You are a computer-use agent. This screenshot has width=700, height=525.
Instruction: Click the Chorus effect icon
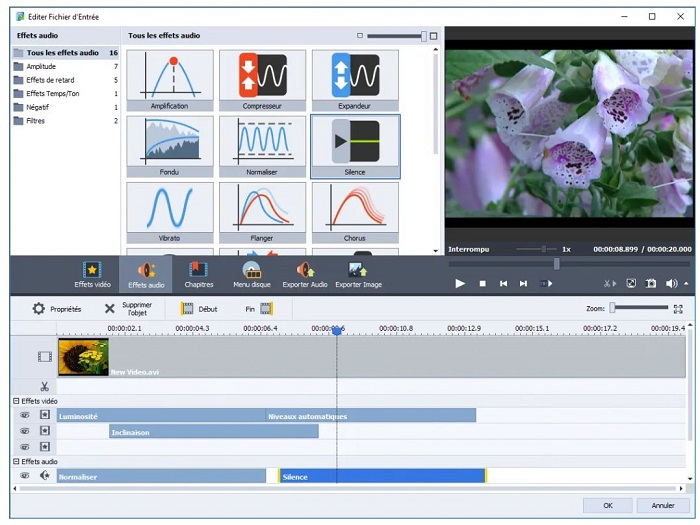[355, 208]
